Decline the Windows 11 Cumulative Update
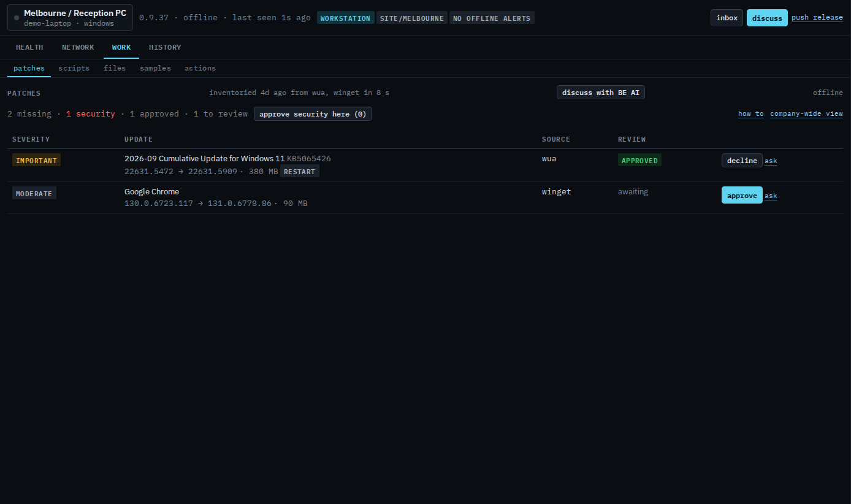Screen dimensions: 851x504 click(742, 161)
